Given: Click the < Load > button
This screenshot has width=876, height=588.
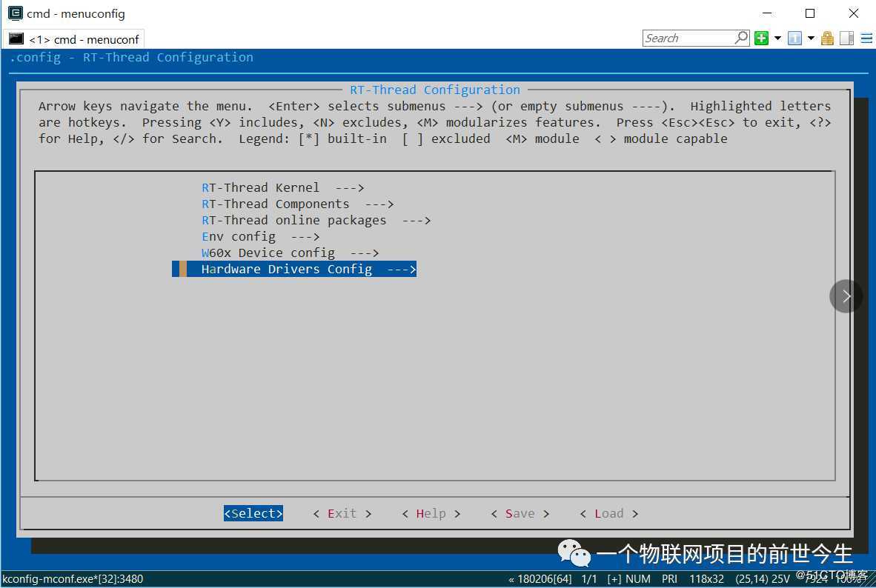Looking at the screenshot, I should coord(609,513).
